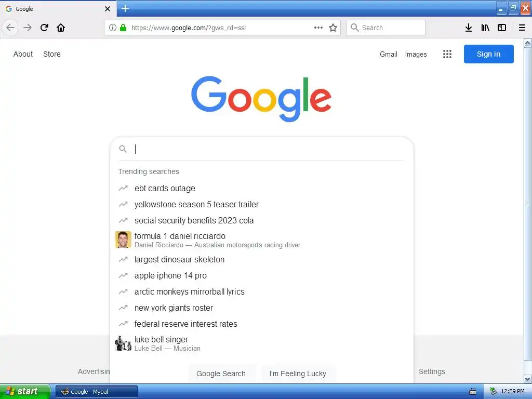Image resolution: width=532 pixels, height=399 pixels.
Task: Select the Luke Bell musician thumbnail
Action: pos(123,343)
